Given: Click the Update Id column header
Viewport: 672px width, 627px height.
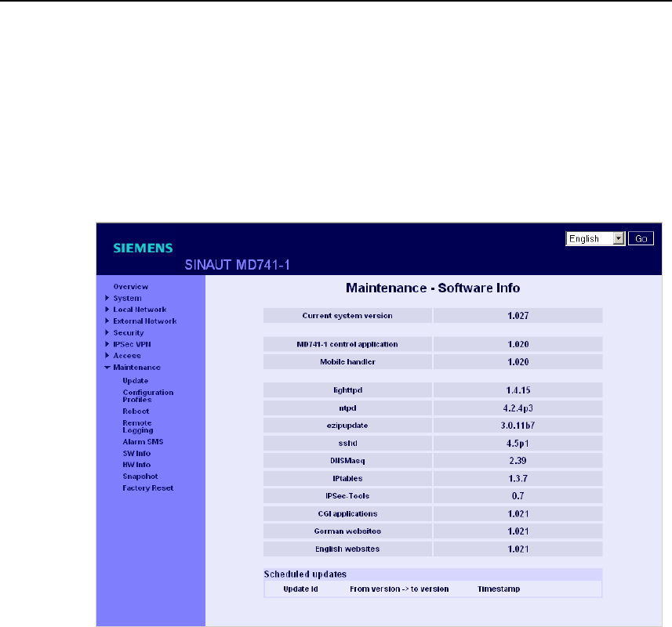Looking at the screenshot, I should click(300, 589).
